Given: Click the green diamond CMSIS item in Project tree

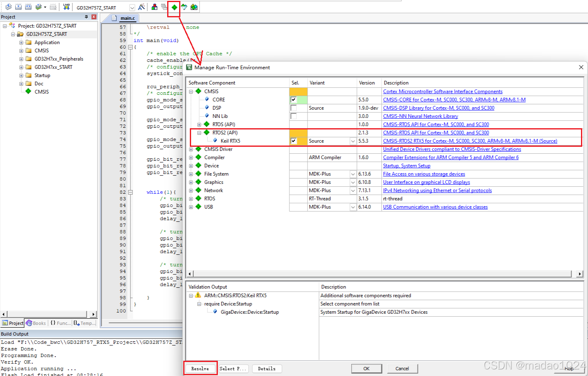Looking at the screenshot, I should pyautogui.click(x=28, y=92).
